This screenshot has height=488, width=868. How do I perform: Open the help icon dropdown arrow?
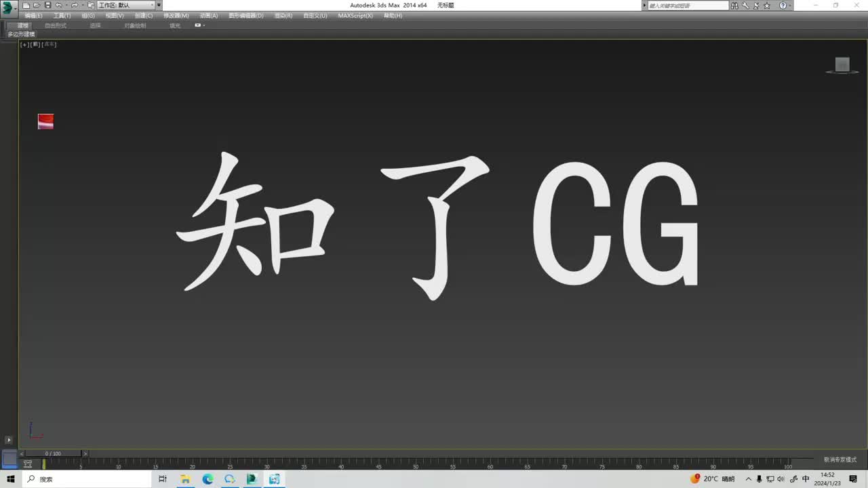tap(790, 5)
